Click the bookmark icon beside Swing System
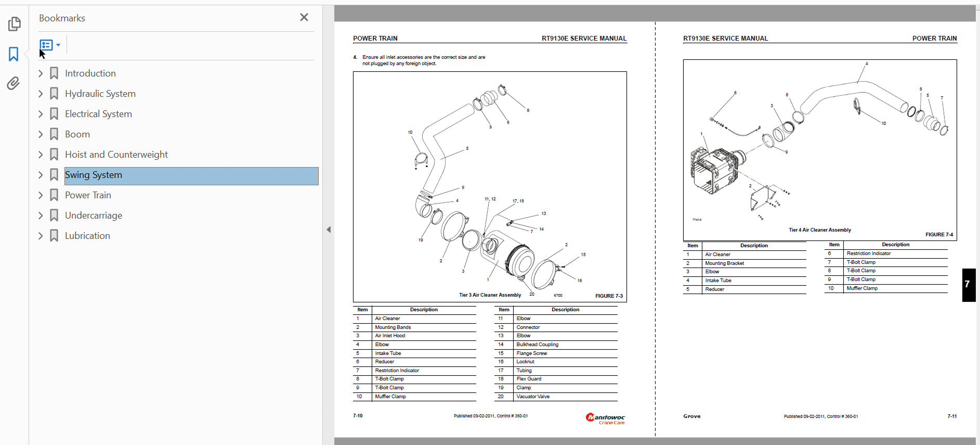980x445 pixels. tap(54, 175)
